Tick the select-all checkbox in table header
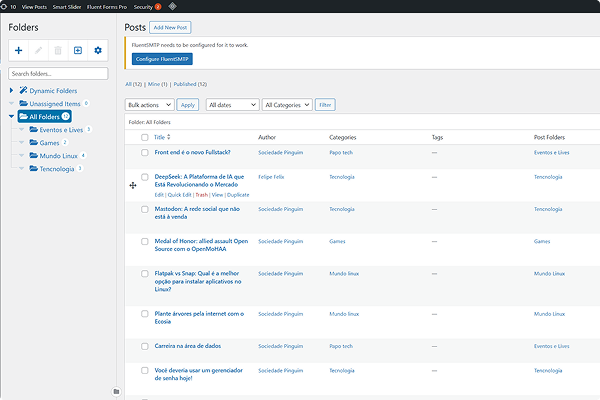 pos(145,136)
